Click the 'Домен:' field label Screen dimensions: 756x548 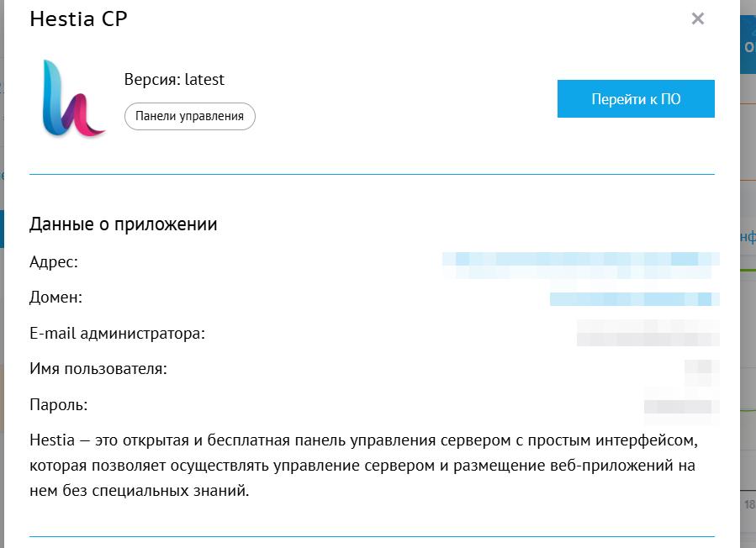point(56,298)
